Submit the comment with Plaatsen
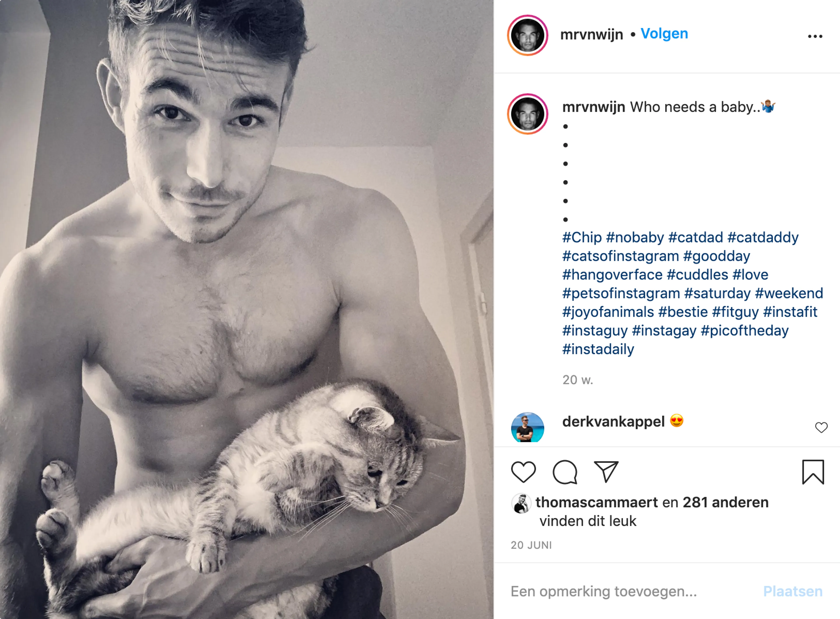 point(793,591)
